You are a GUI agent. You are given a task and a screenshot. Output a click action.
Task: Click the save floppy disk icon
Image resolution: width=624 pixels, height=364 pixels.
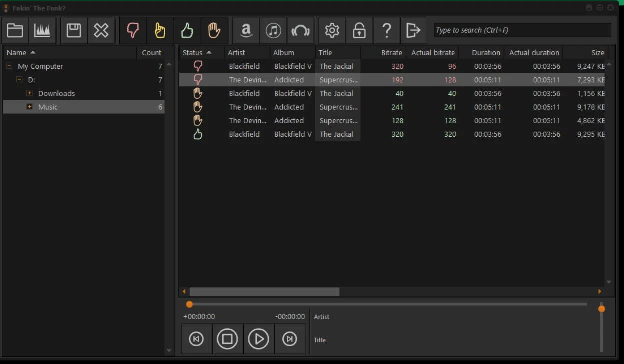click(x=74, y=31)
